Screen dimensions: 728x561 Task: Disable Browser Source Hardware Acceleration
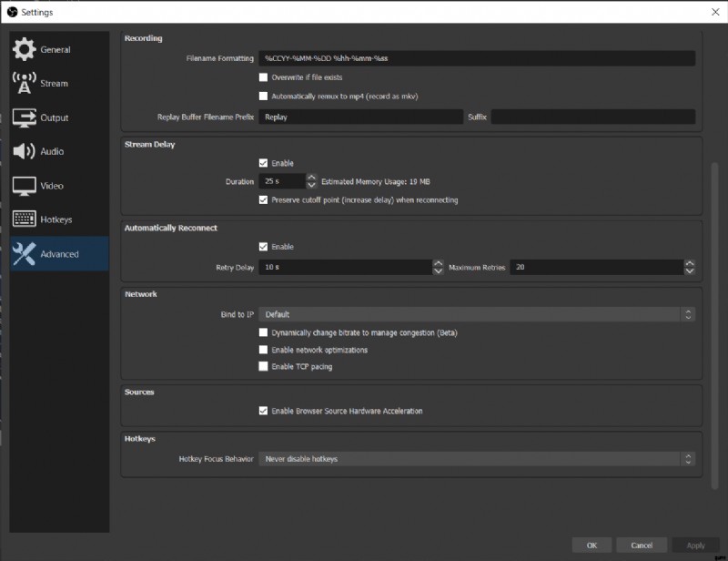(264, 411)
